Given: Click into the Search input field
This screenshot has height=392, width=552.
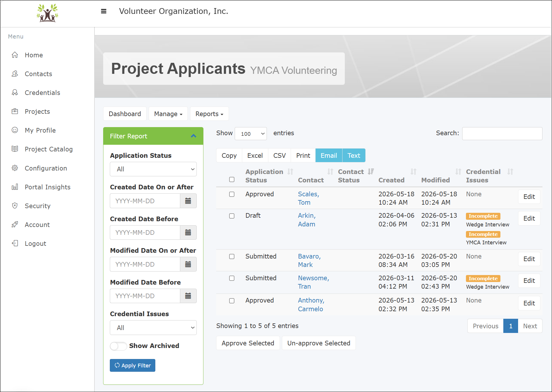Looking at the screenshot, I should pos(502,133).
